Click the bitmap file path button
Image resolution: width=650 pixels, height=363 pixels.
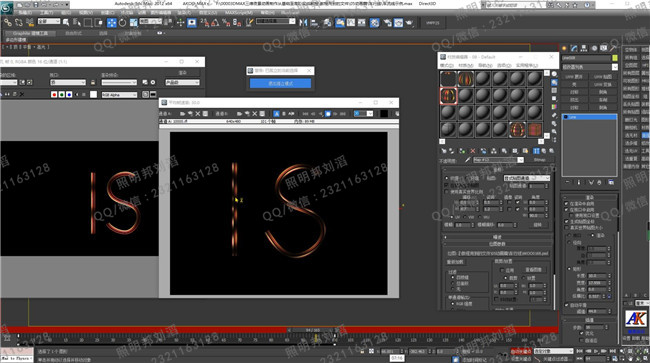pyautogui.click(x=497, y=253)
